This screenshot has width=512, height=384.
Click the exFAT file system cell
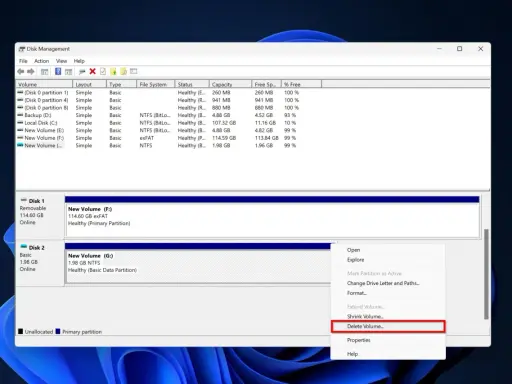[x=147, y=138]
